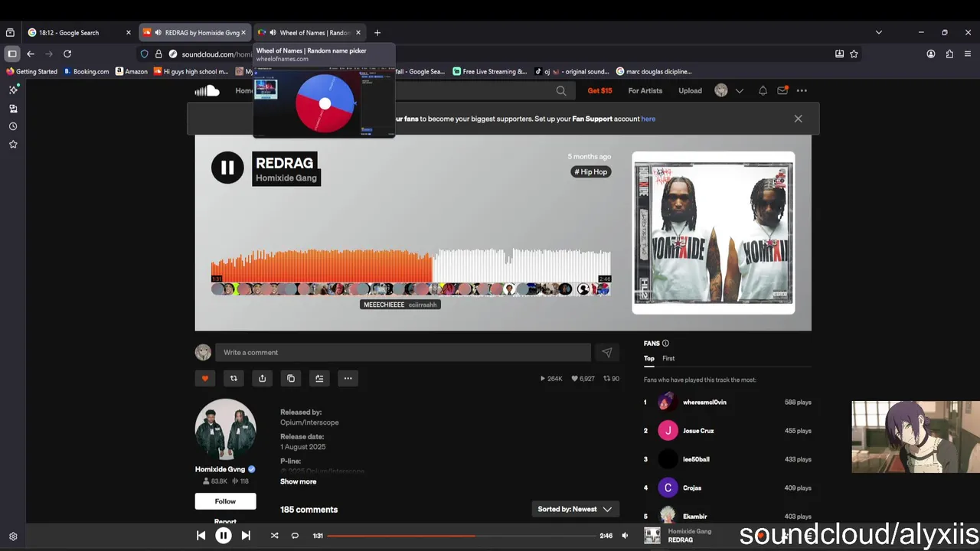Repost the track
The width and height of the screenshot is (980, 551).
click(234, 378)
